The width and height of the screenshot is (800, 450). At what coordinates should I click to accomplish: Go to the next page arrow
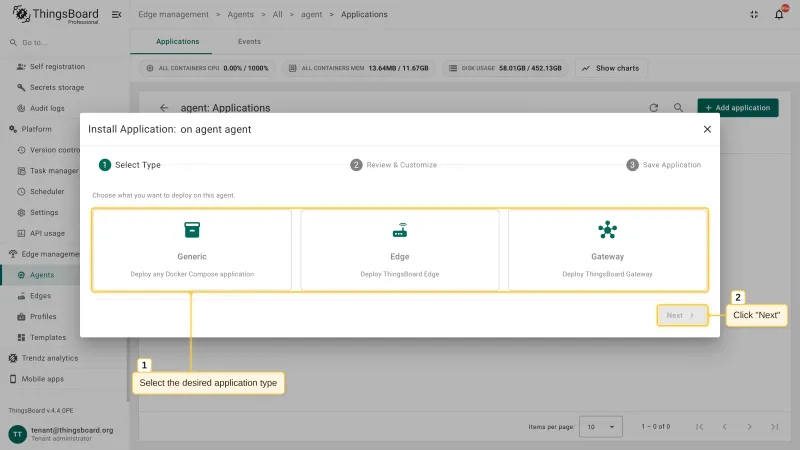(749, 427)
